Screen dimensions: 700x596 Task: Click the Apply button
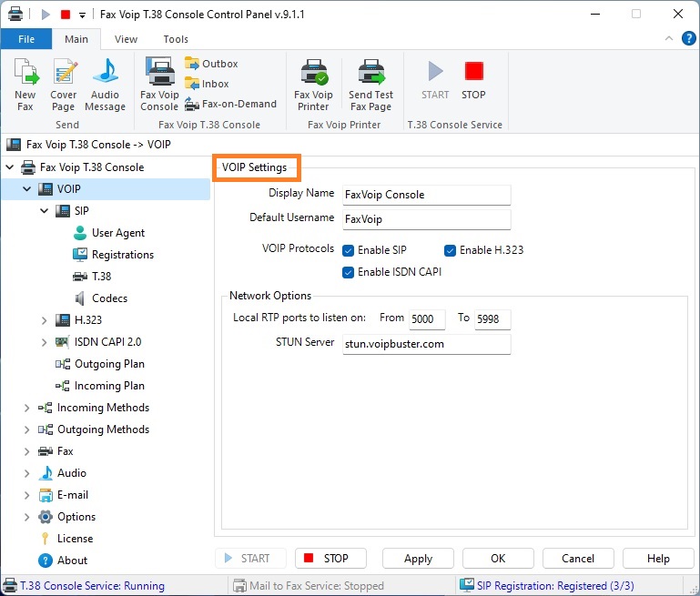pyautogui.click(x=419, y=559)
